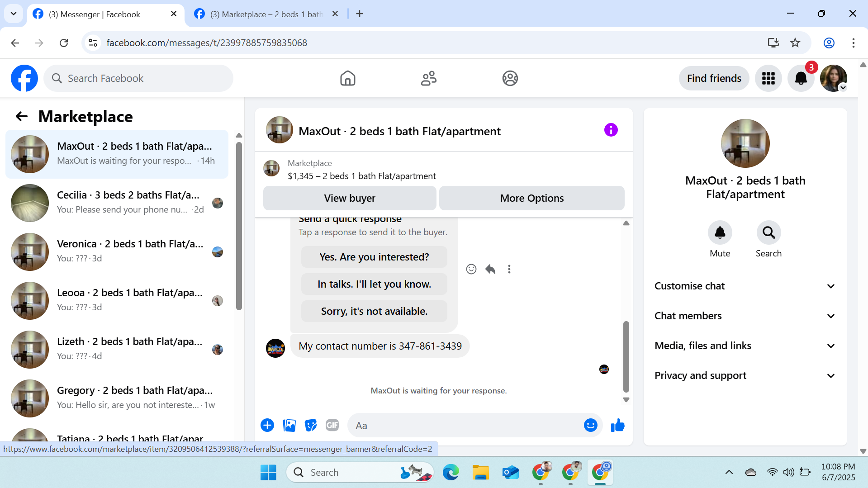Reload the page

pos(64,43)
